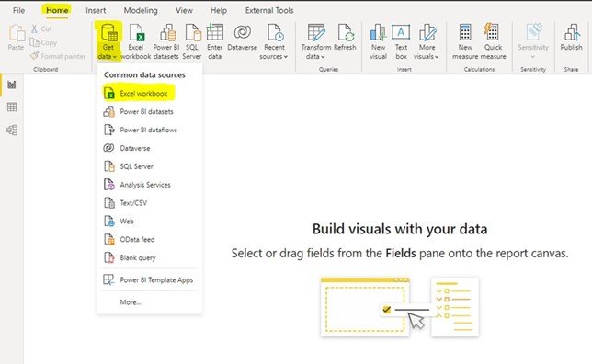The image size is (592, 364).
Task: Open the View tab
Action: coord(184,11)
